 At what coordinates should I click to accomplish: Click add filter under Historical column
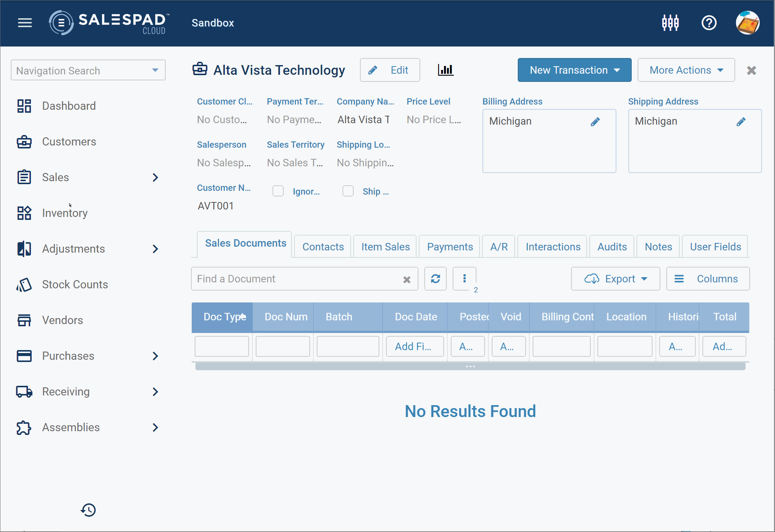pyautogui.click(x=677, y=346)
